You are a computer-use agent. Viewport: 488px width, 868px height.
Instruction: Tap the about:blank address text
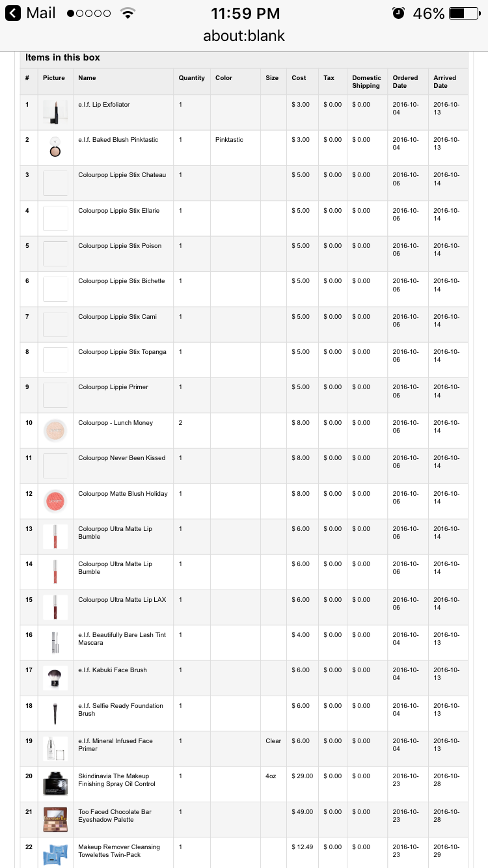point(244,35)
